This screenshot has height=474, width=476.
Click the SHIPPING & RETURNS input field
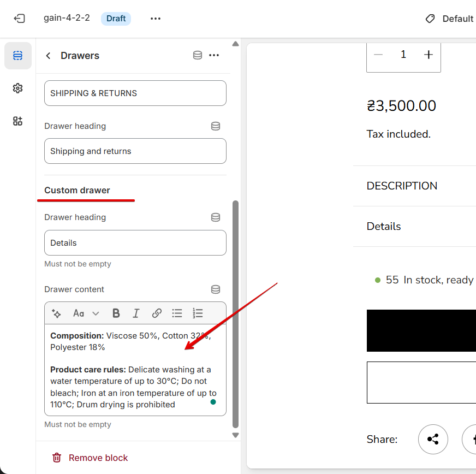pyautogui.click(x=135, y=93)
